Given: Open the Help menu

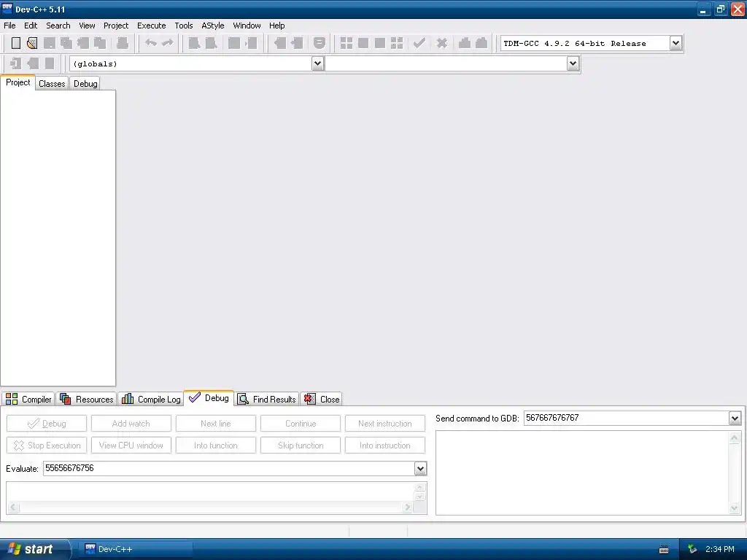Looking at the screenshot, I should click(276, 26).
